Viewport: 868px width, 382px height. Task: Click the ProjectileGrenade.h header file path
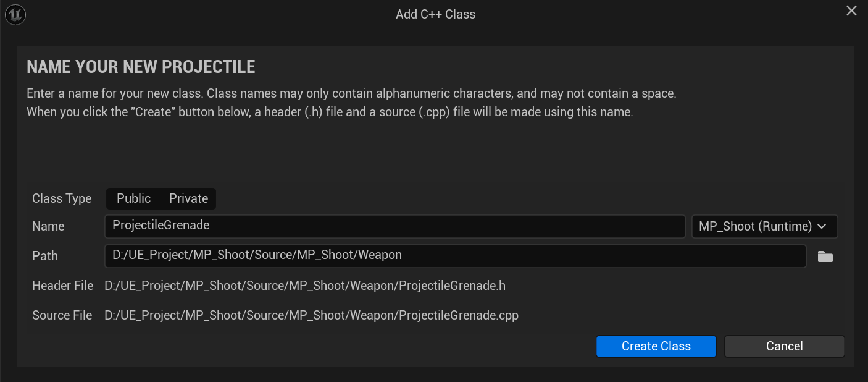(305, 286)
